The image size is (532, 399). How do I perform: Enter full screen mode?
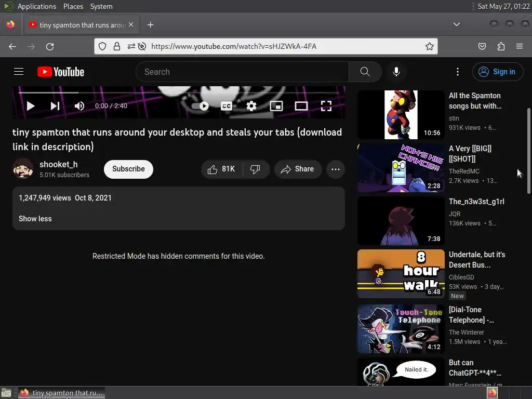[326, 106]
